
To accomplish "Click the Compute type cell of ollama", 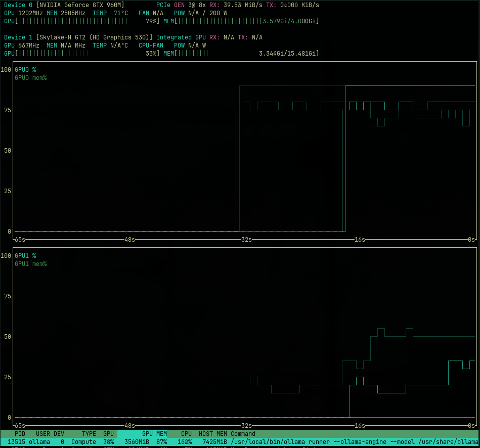I will (x=83, y=442).
